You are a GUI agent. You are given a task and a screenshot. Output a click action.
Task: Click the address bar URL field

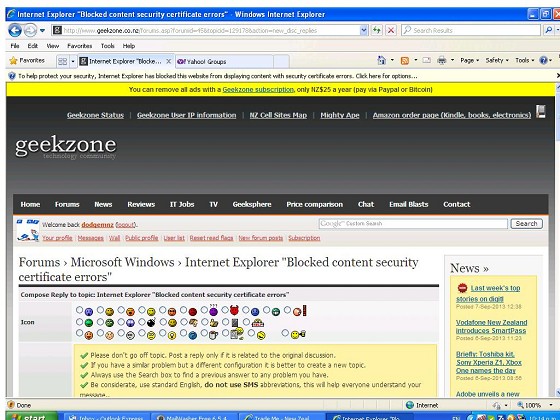pyautogui.click(x=210, y=30)
